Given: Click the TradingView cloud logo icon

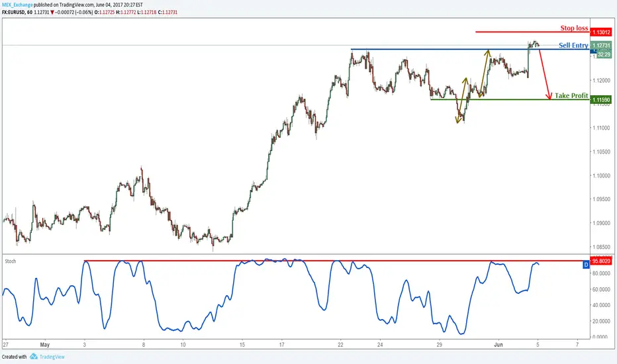Looking at the screenshot, I should tap(34, 357).
